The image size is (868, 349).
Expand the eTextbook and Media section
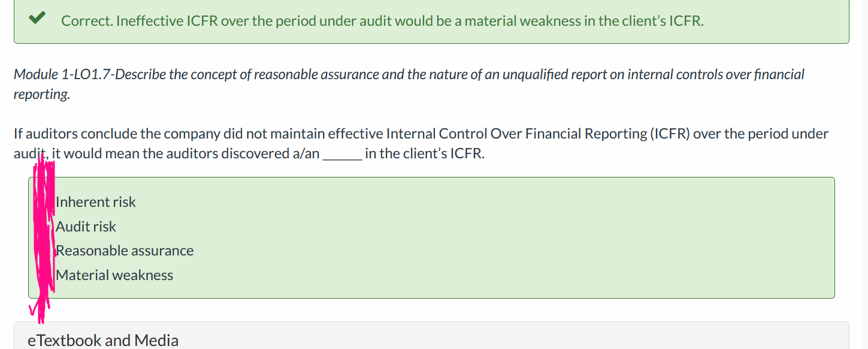(431, 339)
